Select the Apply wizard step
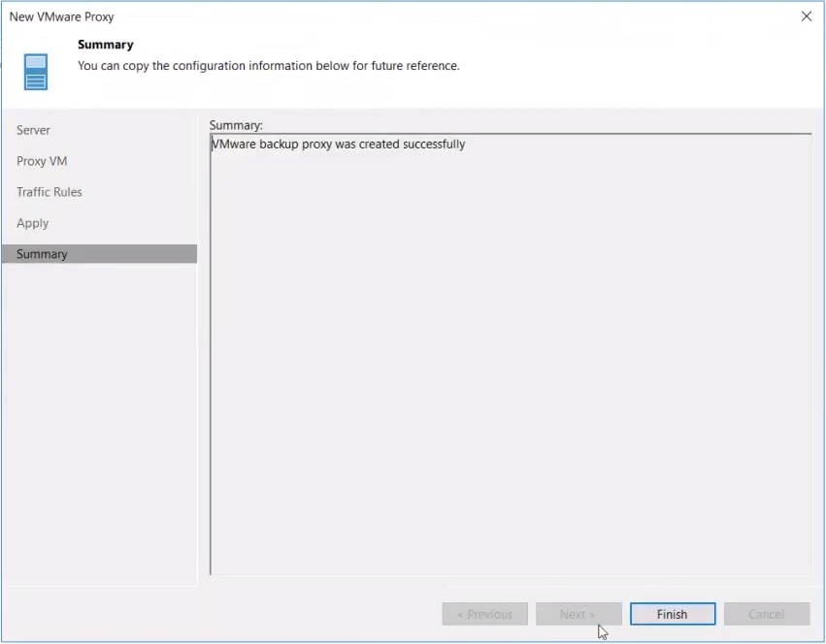 pyautogui.click(x=32, y=223)
